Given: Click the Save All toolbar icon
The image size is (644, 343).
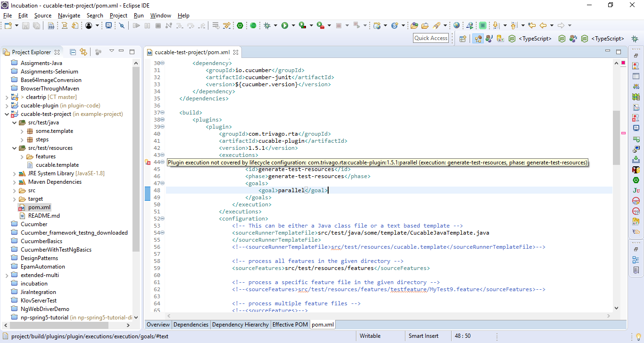Looking at the screenshot, I should click(x=36, y=25).
